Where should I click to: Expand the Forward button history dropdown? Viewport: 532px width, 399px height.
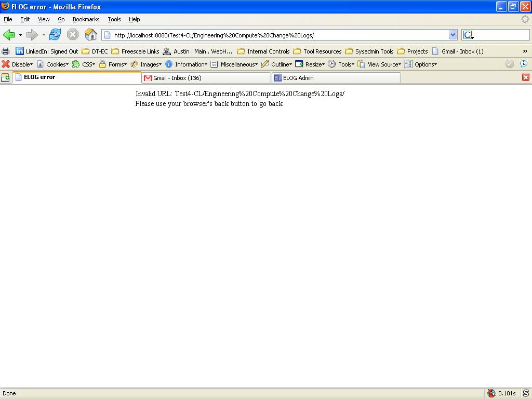[44, 35]
